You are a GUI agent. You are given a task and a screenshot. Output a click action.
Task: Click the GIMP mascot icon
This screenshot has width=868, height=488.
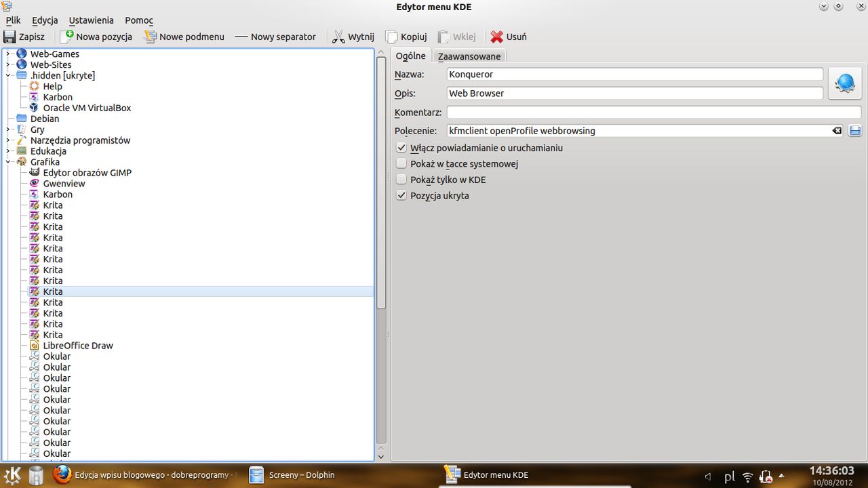click(x=35, y=173)
